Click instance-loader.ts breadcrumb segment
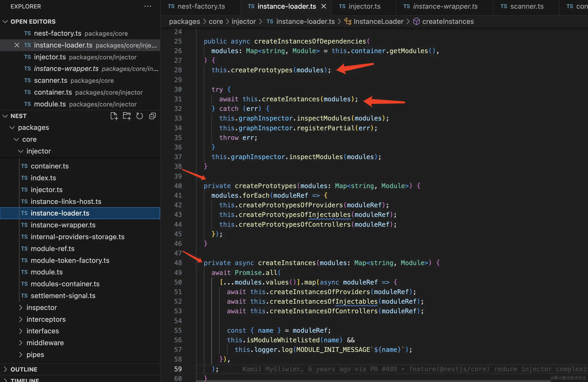The image size is (588, 382). click(x=305, y=21)
